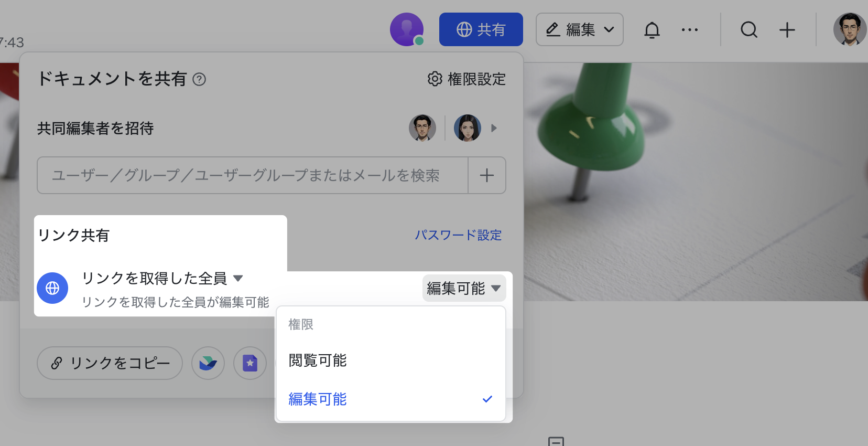Click the blue-green bird share icon
This screenshot has width=868, height=446.
pos(208,363)
